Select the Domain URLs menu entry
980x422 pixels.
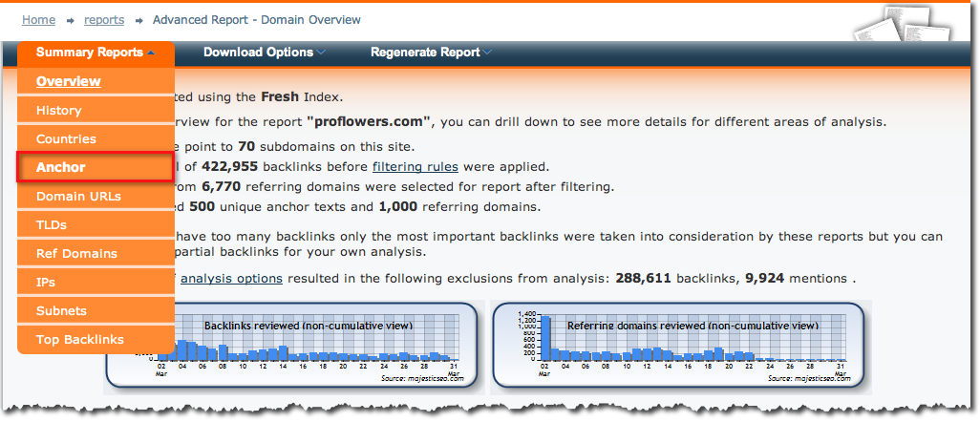pos(79,197)
